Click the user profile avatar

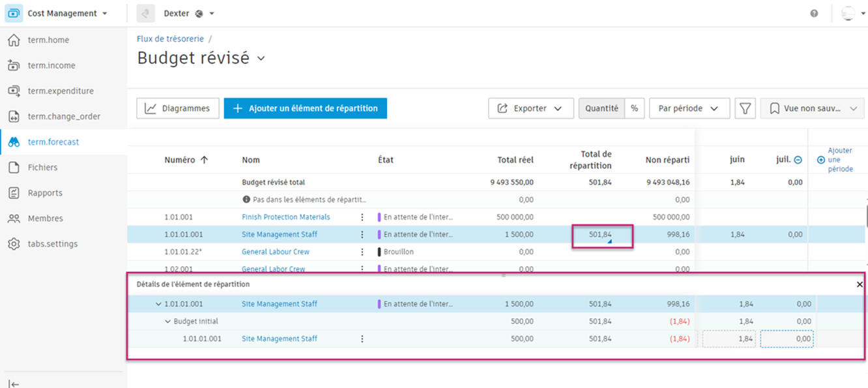[848, 14]
